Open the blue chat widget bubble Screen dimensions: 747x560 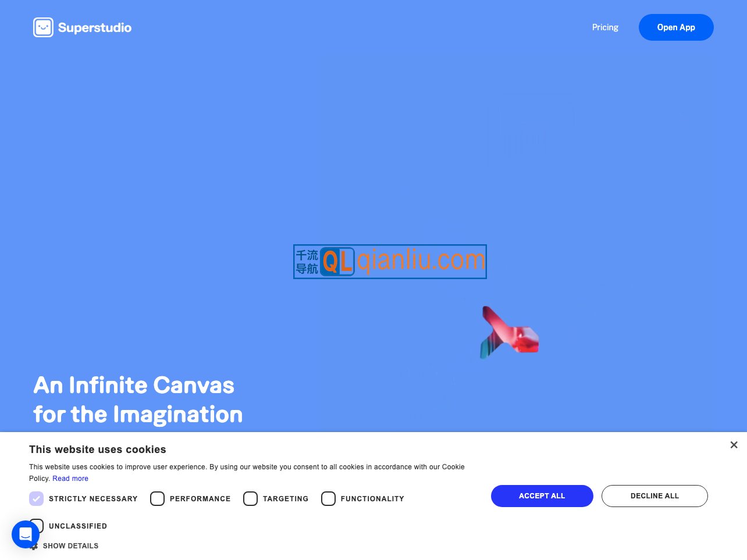pos(25,534)
